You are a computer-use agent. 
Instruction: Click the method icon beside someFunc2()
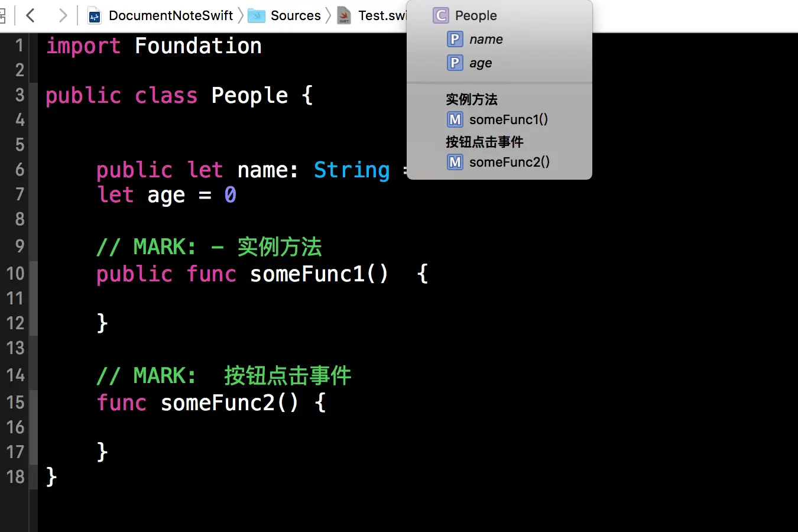tap(455, 162)
